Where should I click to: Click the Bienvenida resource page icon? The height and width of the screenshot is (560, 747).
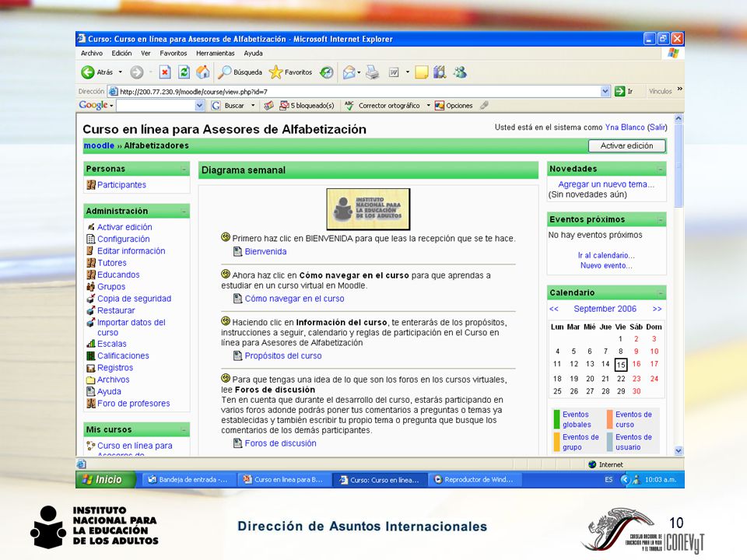[x=238, y=251]
